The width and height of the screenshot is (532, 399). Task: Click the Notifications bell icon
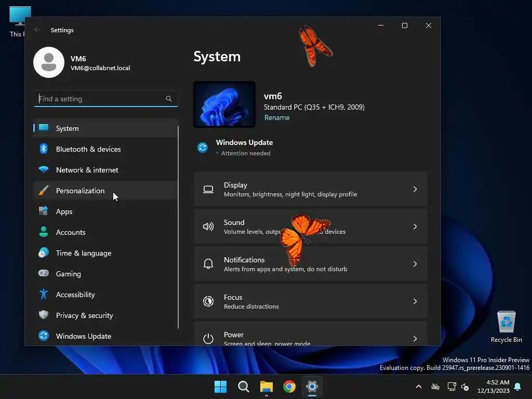pyautogui.click(x=208, y=264)
